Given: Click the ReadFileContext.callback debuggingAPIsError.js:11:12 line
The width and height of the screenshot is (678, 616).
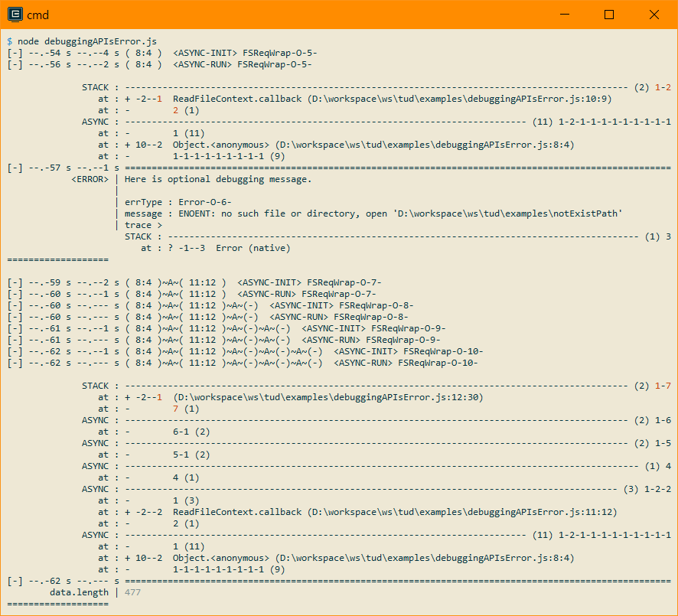Looking at the screenshot, I should (357, 512).
